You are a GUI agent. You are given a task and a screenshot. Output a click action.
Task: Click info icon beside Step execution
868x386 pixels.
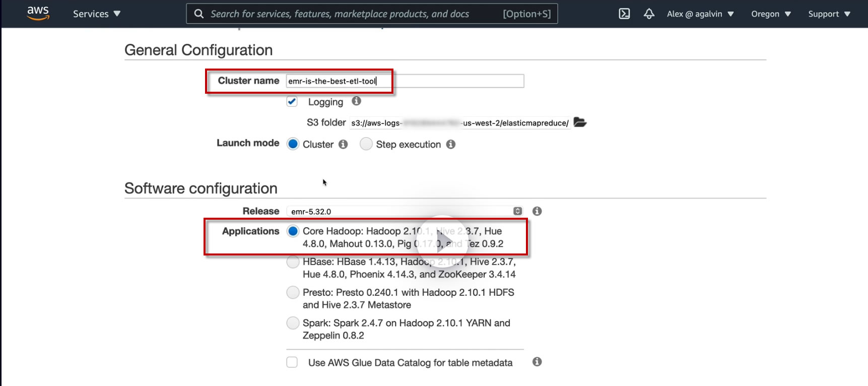coord(451,145)
